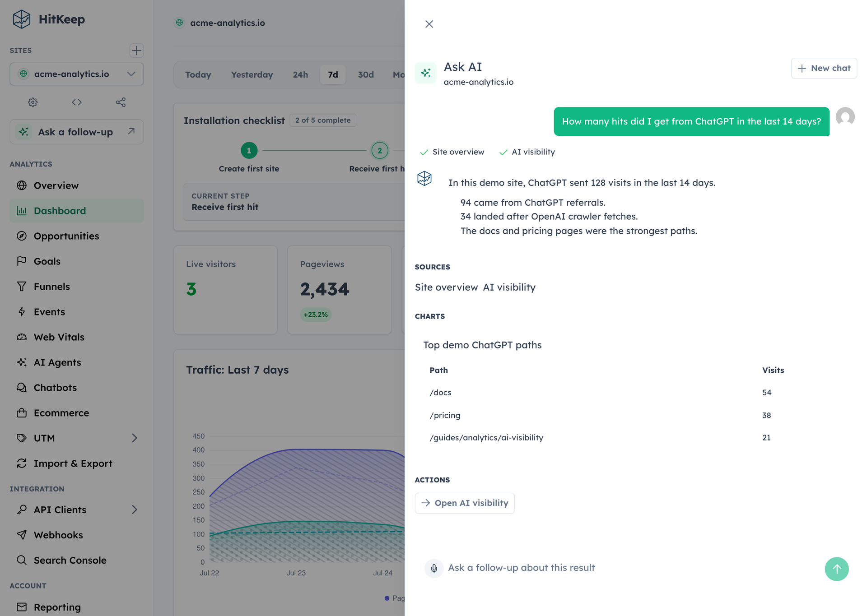Click the Goals flag icon

click(x=22, y=261)
